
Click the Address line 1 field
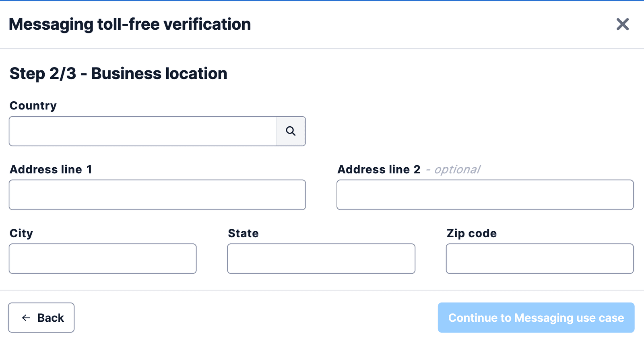coord(157,195)
